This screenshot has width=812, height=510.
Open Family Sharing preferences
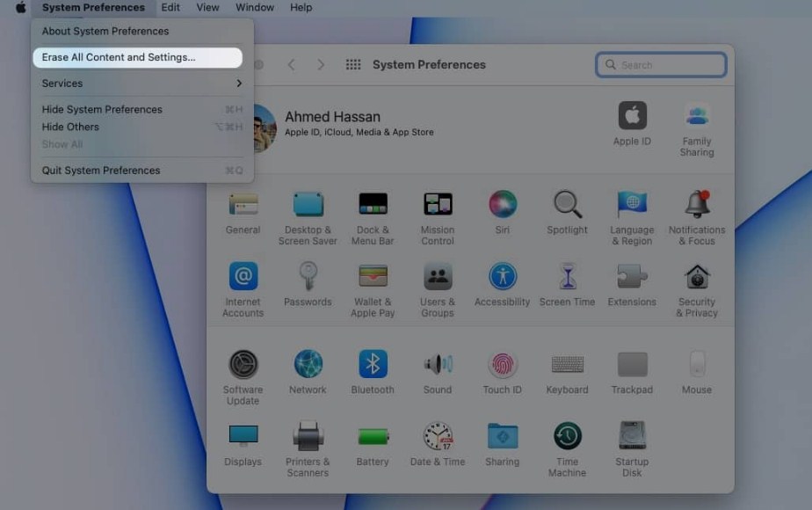(x=697, y=128)
